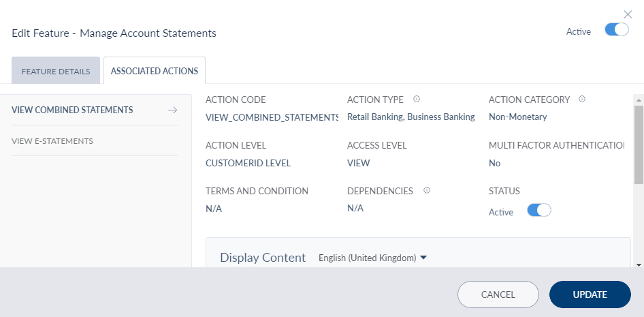Disable the action Status toggle
Screen dimensions: 644x317
point(538,211)
